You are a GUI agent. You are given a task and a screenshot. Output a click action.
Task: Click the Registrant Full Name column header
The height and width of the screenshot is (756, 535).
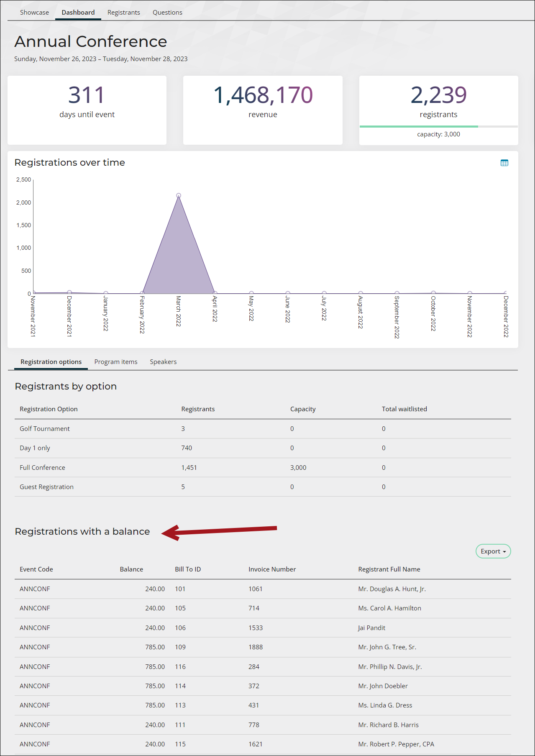(389, 569)
